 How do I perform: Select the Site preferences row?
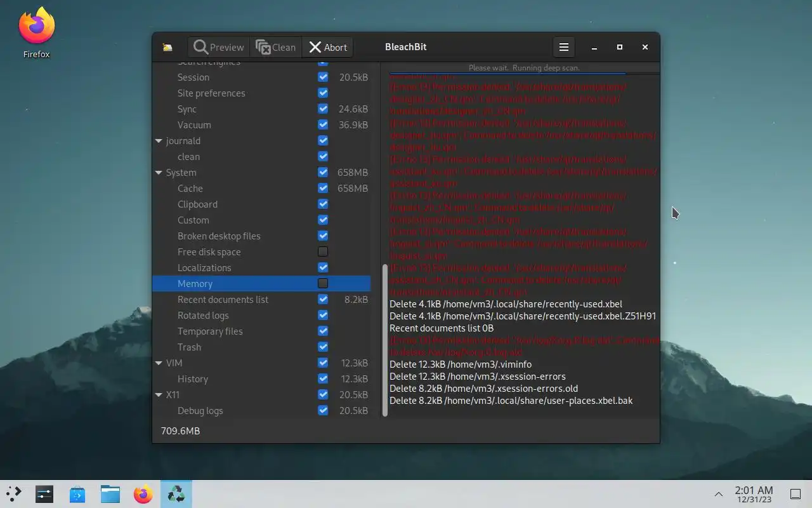261,93
